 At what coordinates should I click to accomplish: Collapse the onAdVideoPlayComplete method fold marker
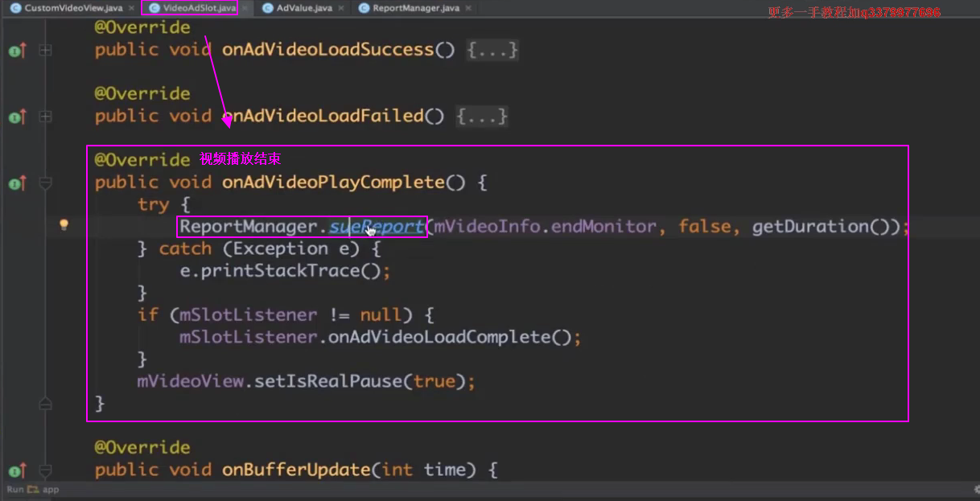46,183
